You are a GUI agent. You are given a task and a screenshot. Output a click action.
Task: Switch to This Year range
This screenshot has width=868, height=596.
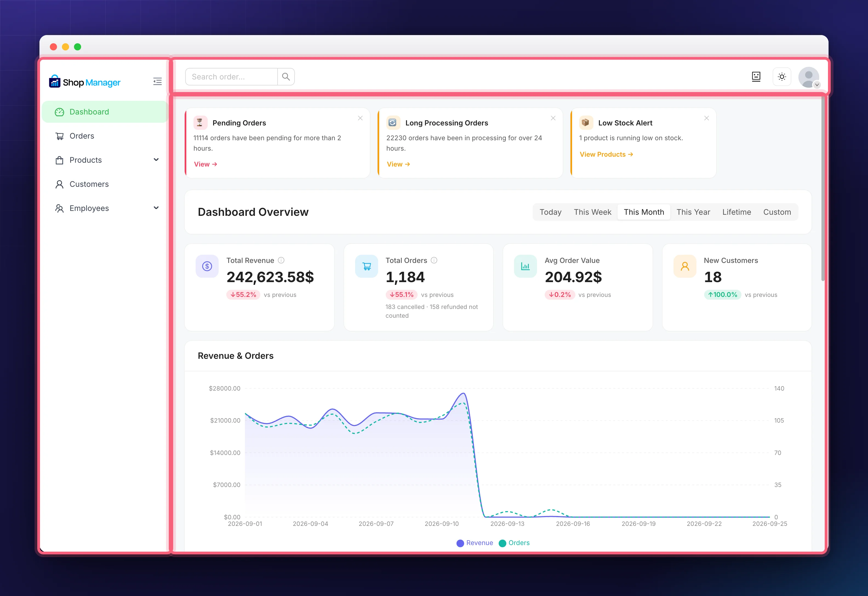coord(693,212)
